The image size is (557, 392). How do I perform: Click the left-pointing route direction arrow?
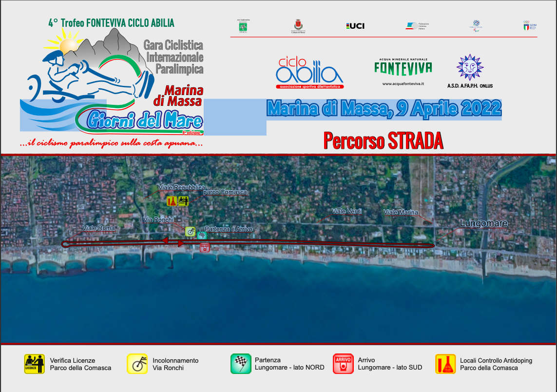point(165,241)
